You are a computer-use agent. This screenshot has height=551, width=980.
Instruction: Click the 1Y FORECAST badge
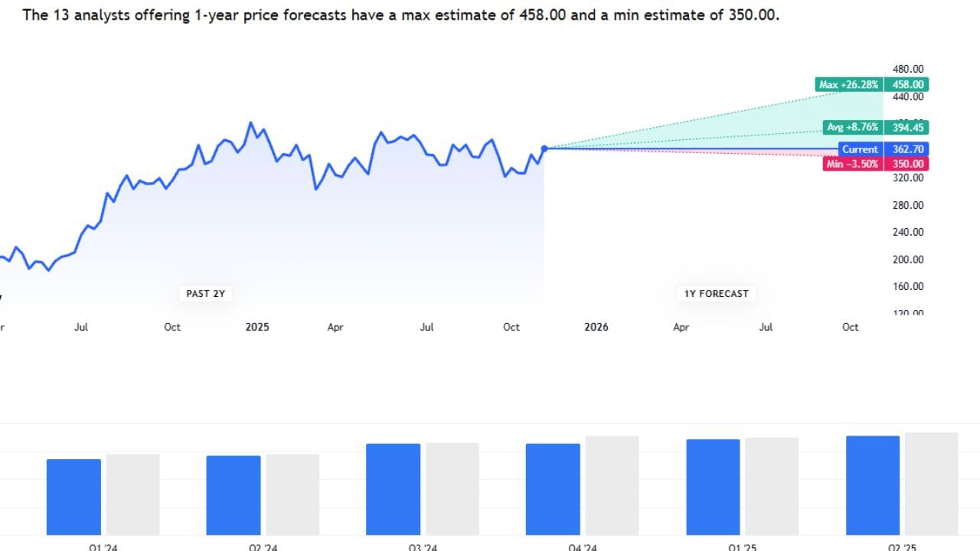pos(717,293)
